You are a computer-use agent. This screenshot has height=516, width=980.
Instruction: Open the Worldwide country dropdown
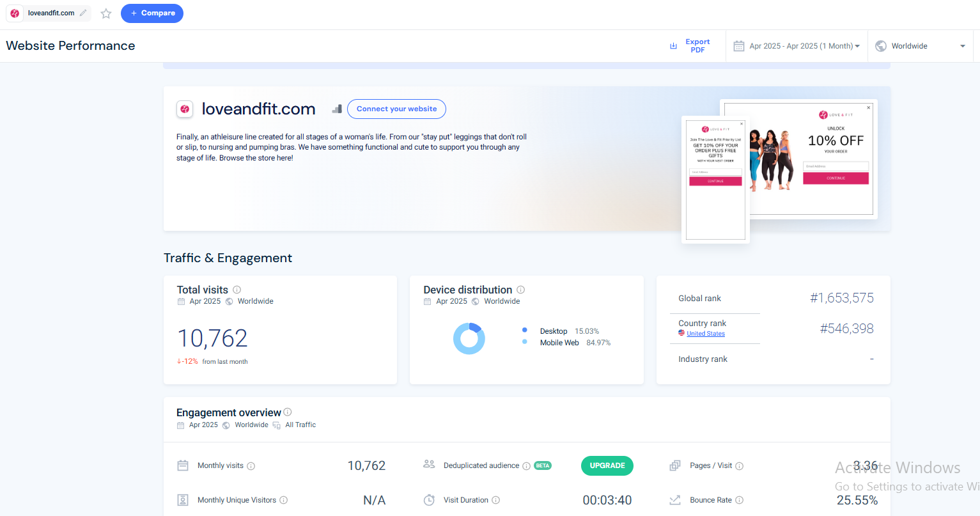[921, 46]
